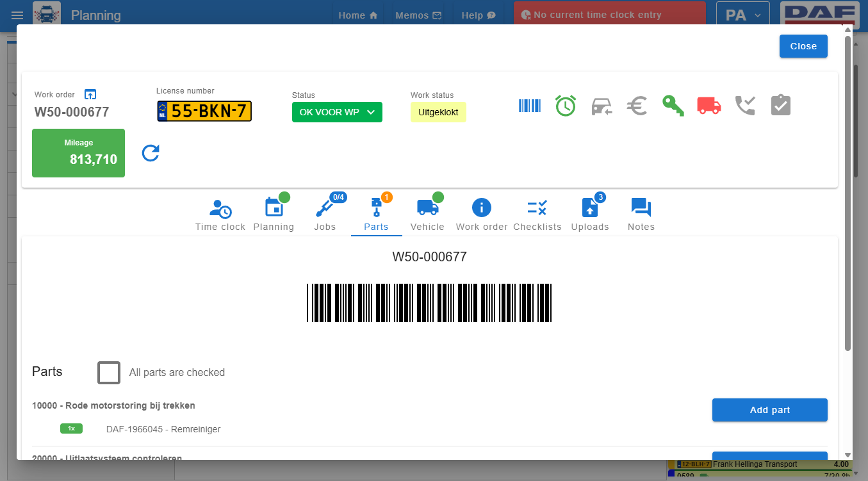This screenshot has height=481, width=868.
Task: Open the Work order info tab
Action: point(482,215)
